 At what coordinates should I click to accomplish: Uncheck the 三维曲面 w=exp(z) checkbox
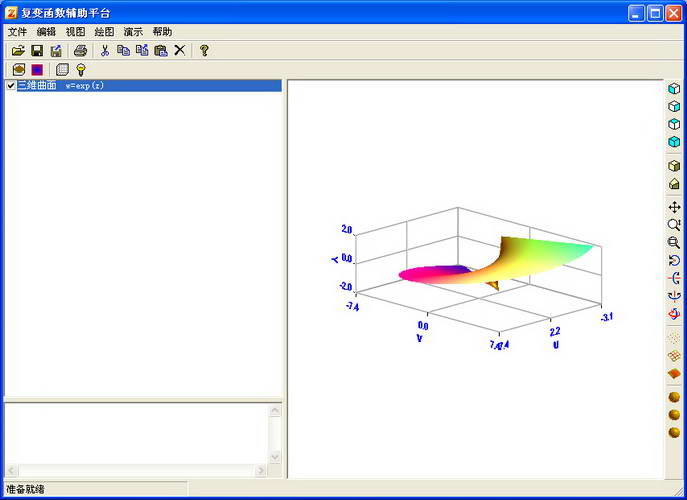point(11,85)
